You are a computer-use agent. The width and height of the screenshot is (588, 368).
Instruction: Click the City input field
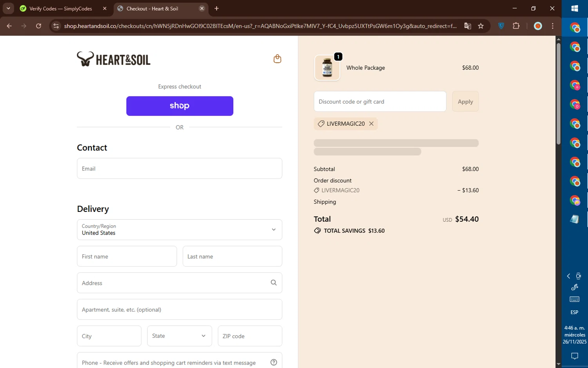click(109, 336)
